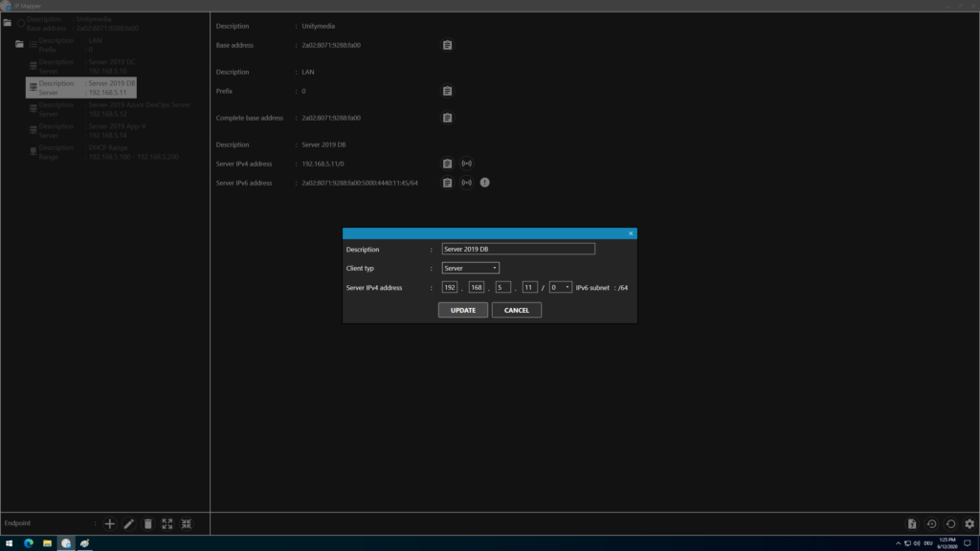The height and width of the screenshot is (551, 980).
Task: Click the UPDATE button
Action: [462, 310]
